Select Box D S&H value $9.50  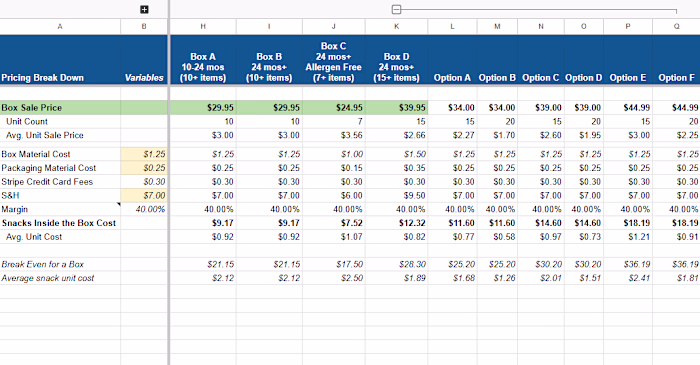[396, 196]
